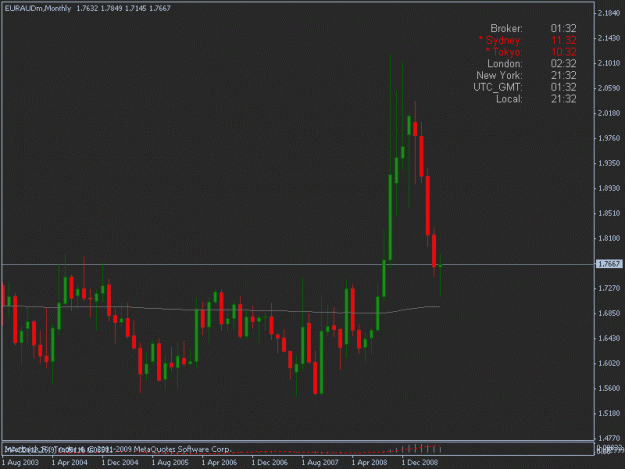
Task: Click the 1.6430 price axis label
Action: [609, 338]
